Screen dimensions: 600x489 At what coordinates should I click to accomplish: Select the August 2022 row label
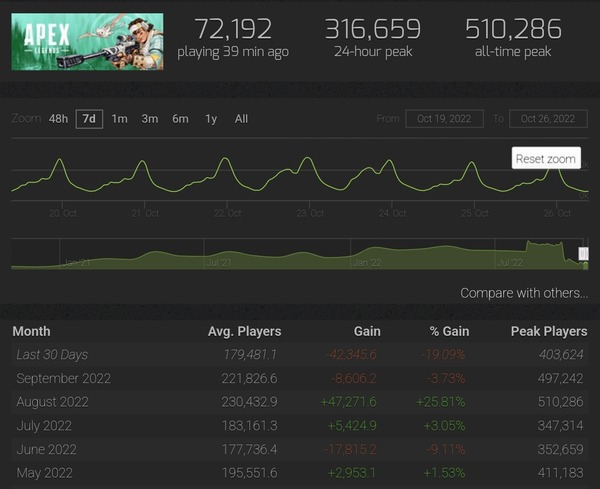click(52, 402)
